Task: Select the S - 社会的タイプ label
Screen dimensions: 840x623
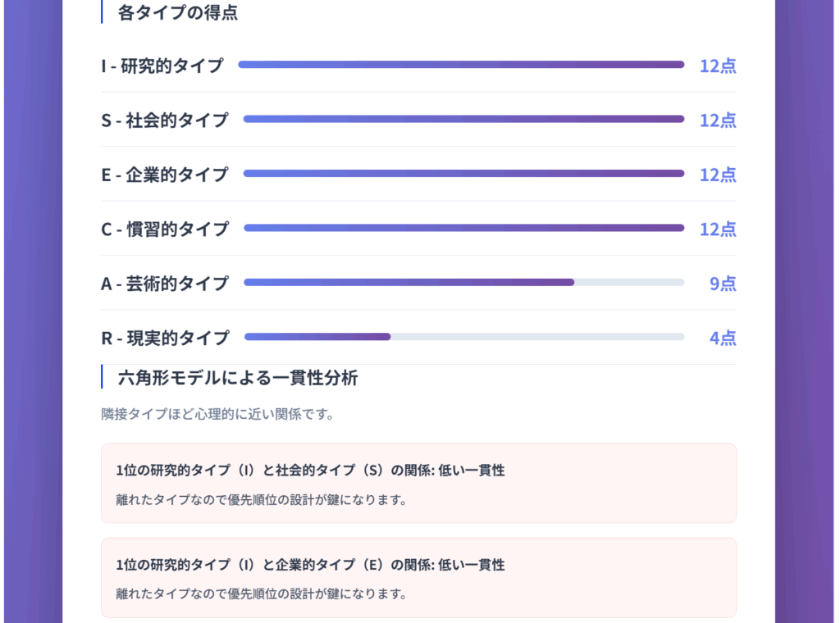Action: 165,120
